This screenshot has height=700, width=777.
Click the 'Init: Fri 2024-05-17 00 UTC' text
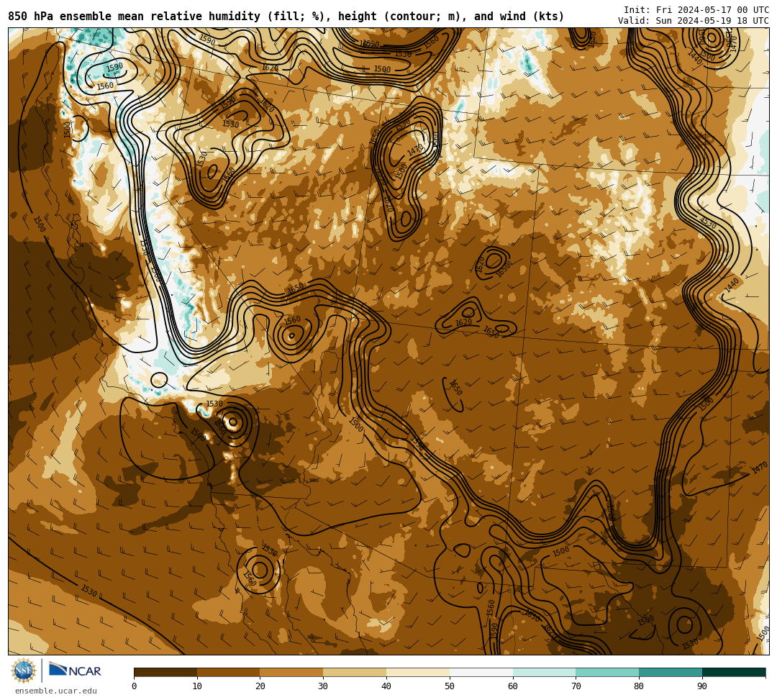point(696,10)
